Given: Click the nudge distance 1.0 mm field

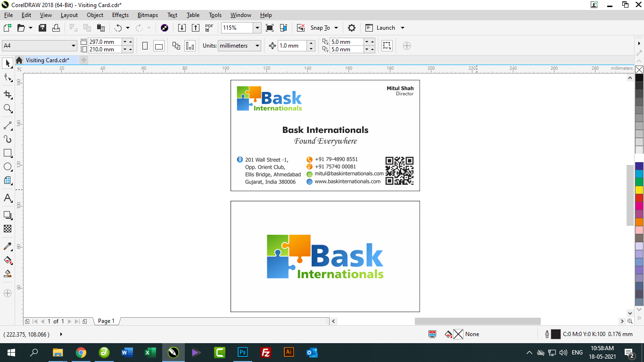Looking at the screenshot, I should point(292,46).
